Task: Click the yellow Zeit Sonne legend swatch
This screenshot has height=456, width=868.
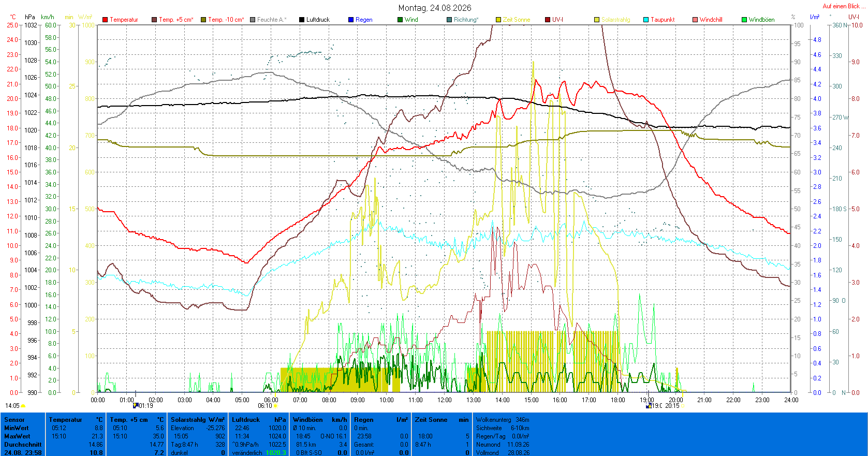Action: (498, 20)
